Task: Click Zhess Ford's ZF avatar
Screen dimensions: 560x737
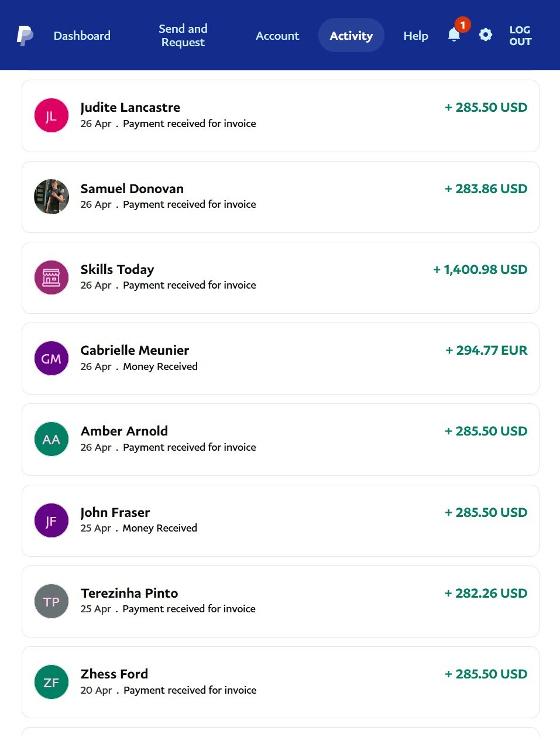Action: point(51,682)
